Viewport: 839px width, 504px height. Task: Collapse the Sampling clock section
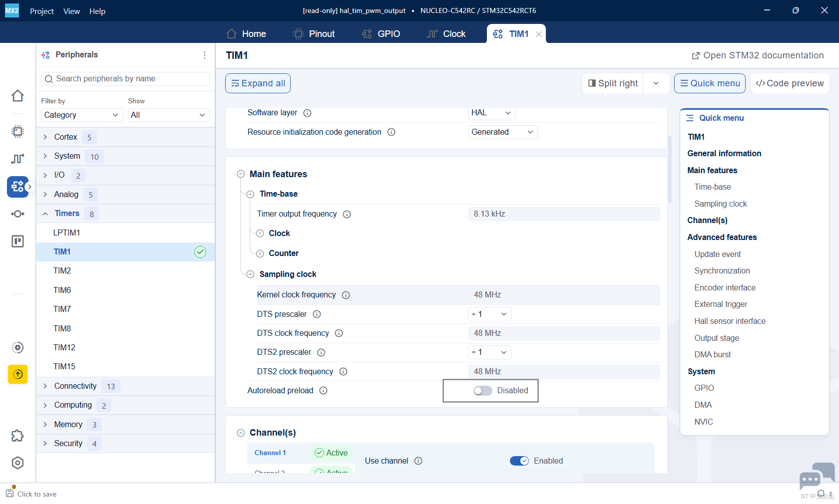[x=250, y=274]
